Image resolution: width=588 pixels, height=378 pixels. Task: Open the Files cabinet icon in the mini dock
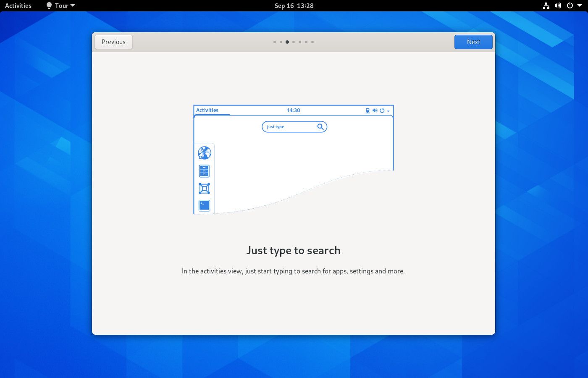(204, 171)
